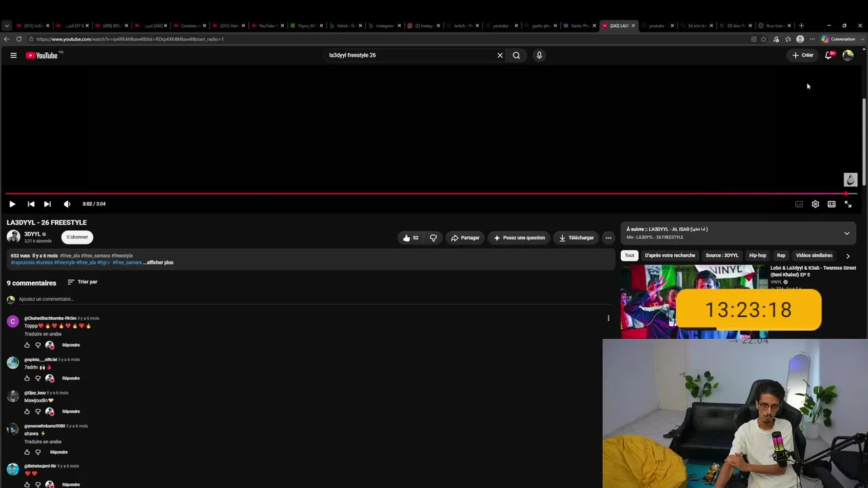Select the Tout filter chip
This screenshot has width=868, height=488.
629,256
